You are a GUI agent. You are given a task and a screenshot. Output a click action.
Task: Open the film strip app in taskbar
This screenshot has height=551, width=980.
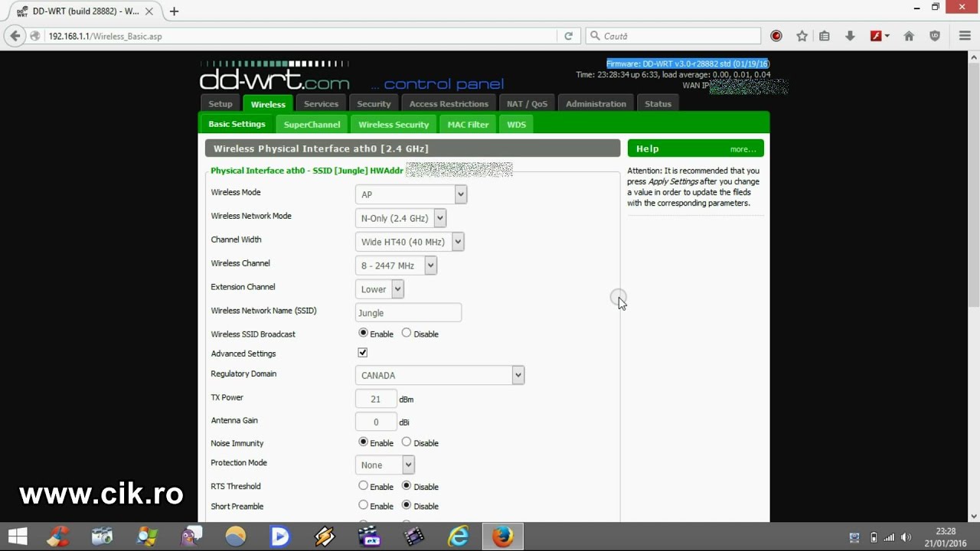point(413,536)
